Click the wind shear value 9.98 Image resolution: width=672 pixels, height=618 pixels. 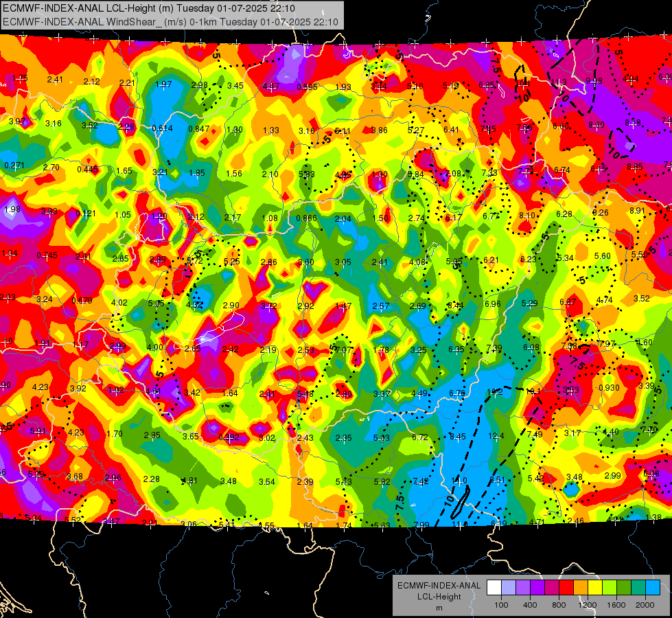tap(594, 81)
